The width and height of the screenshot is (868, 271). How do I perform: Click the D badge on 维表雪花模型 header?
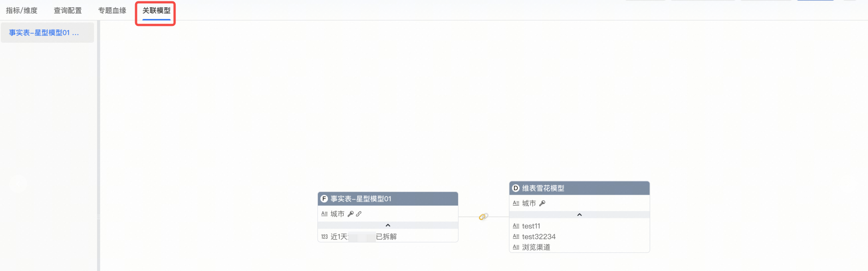pos(516,188)
